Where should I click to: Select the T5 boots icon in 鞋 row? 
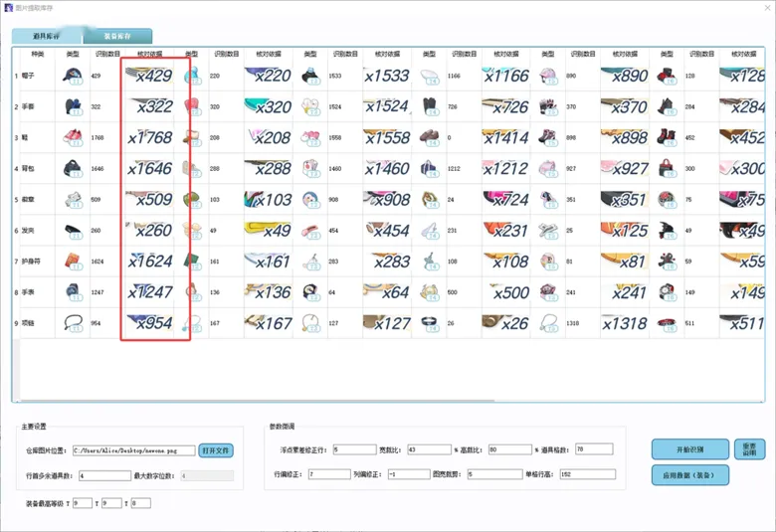coord(548,137)
